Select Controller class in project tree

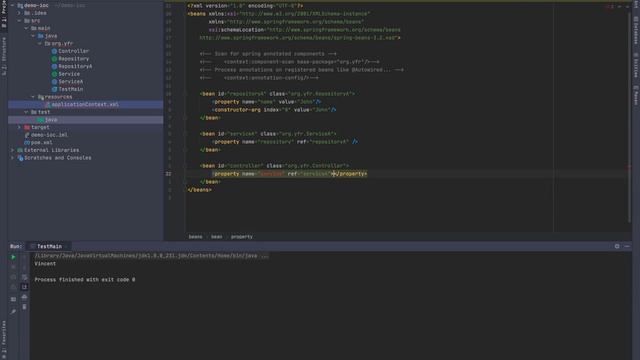(73, 51)
